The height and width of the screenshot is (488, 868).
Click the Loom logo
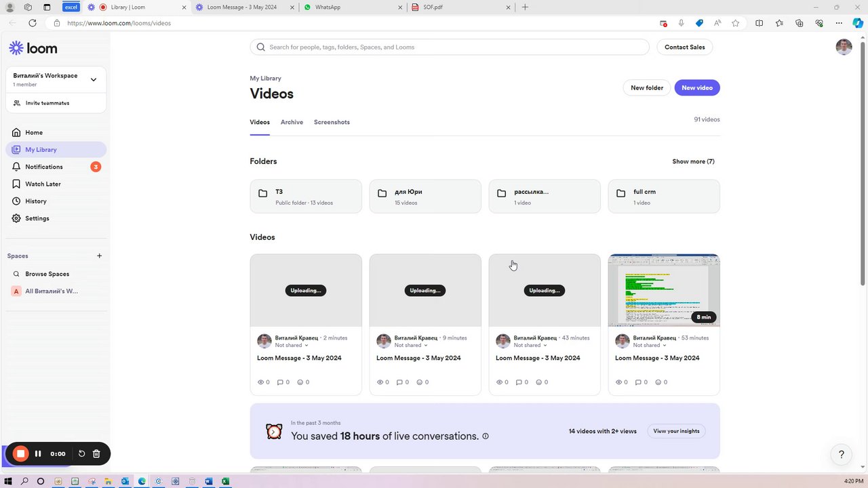pos(33,48)
